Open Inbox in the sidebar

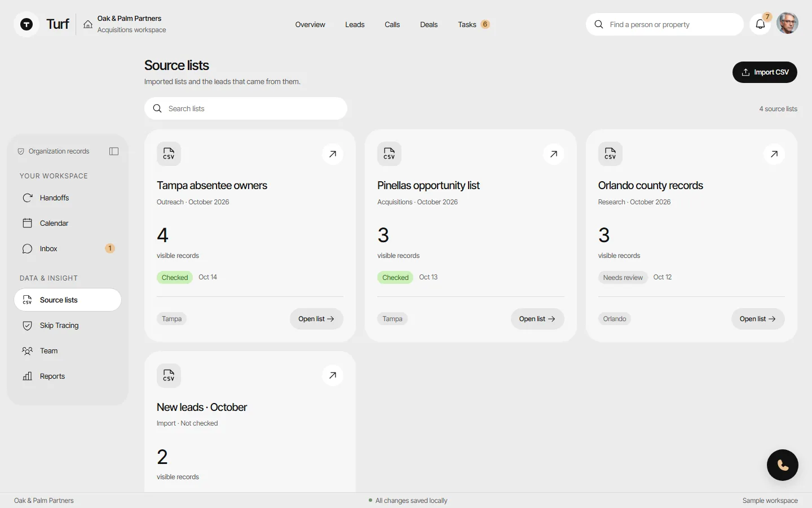click(x=68, y=249)
